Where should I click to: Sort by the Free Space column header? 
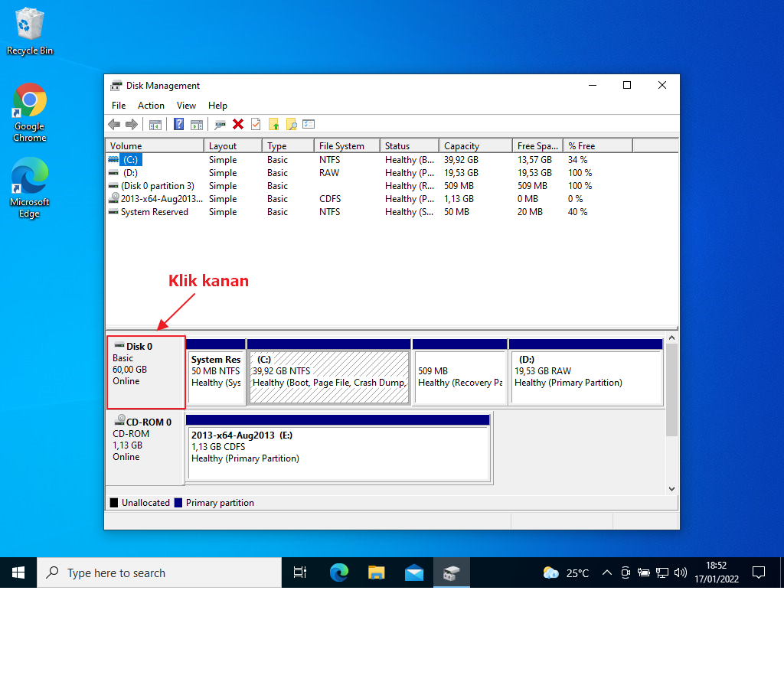point(538,146)
